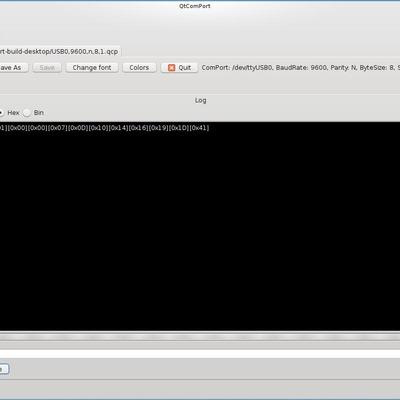Click the greyed-out Save button
This screenshot has width=400, height=400.
(47, 68)
